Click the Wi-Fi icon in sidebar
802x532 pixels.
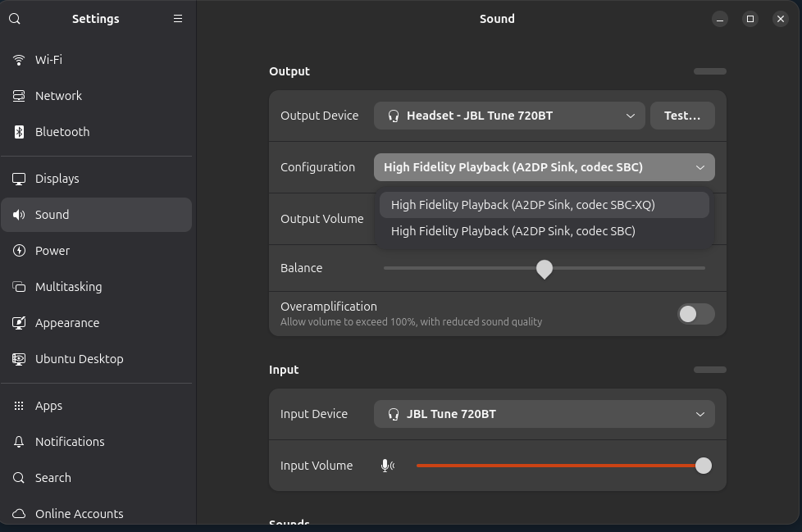point(19,60)
